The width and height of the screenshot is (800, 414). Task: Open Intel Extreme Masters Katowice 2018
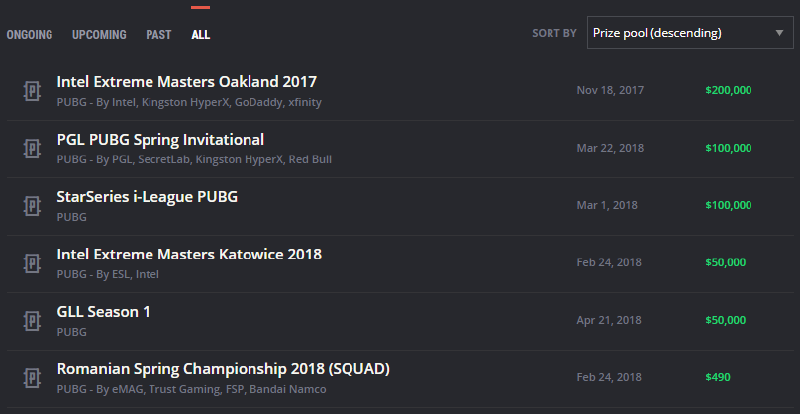[189, 254]
